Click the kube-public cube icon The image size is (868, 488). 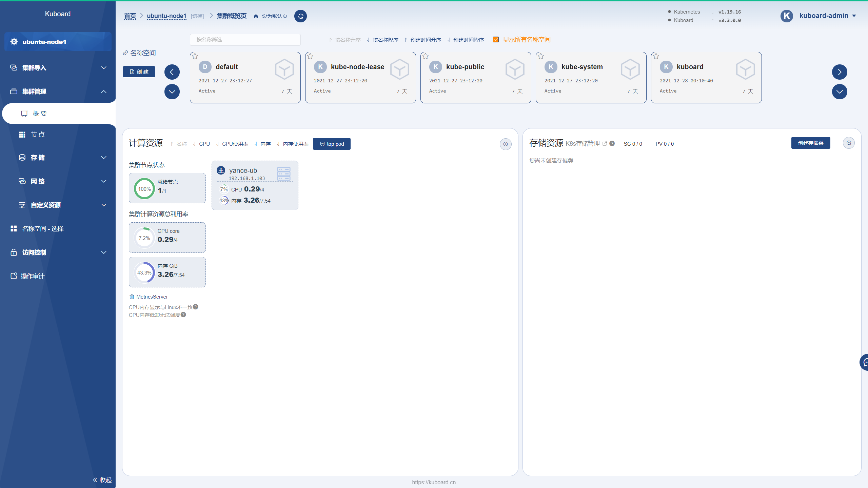[515, 69]
